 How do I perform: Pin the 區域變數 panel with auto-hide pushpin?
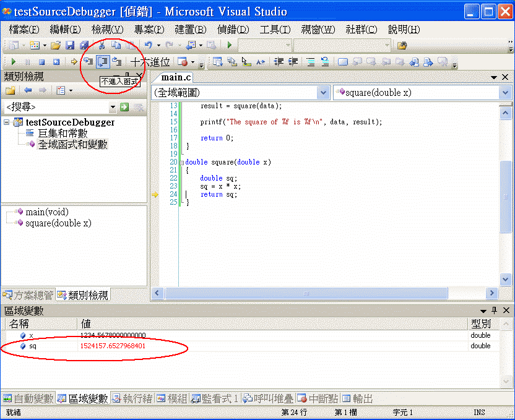click(495, 311)
